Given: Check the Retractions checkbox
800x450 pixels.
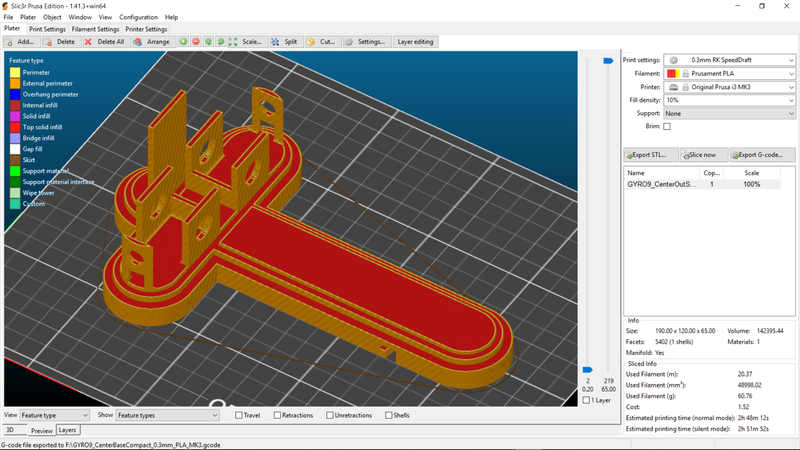Looking at the screenshot, I should coord(276,415).
